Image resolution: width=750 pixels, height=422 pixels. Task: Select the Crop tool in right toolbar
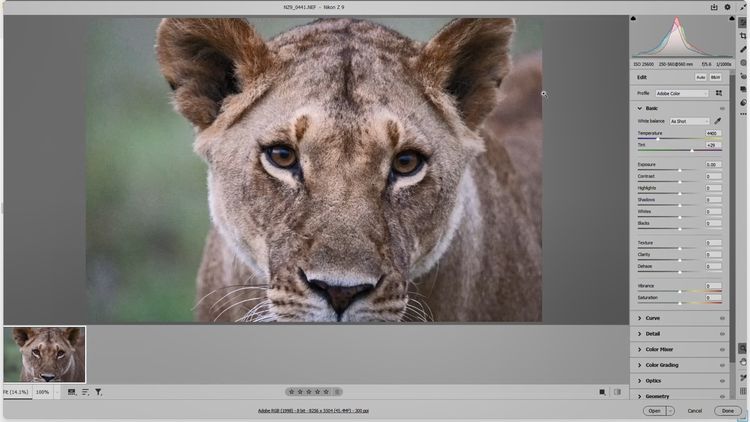(x=743, y=35)
